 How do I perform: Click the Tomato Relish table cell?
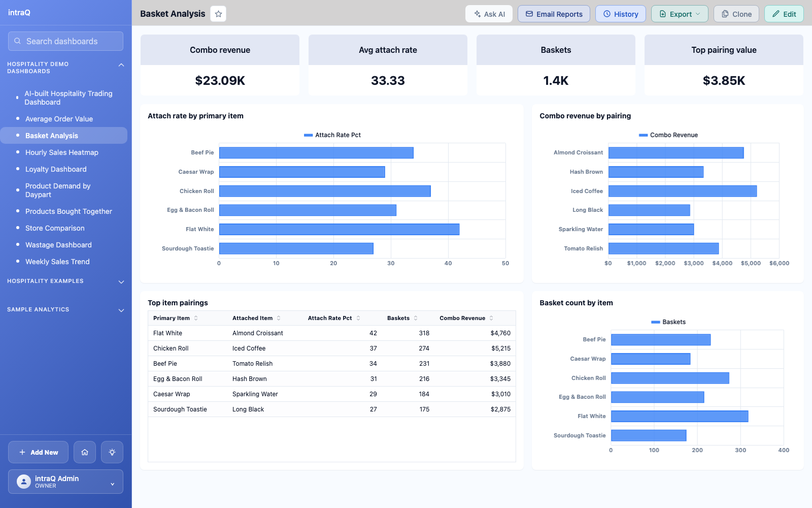click(x=252, y=364)
